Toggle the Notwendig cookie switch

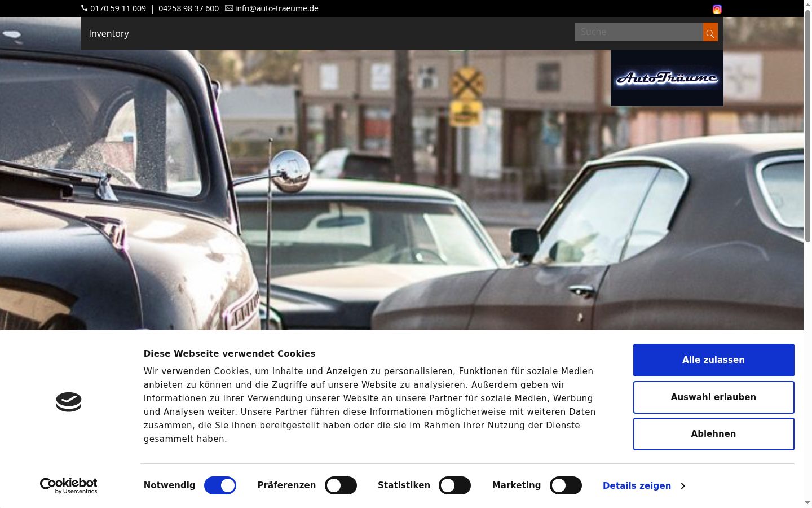(220, 485)
